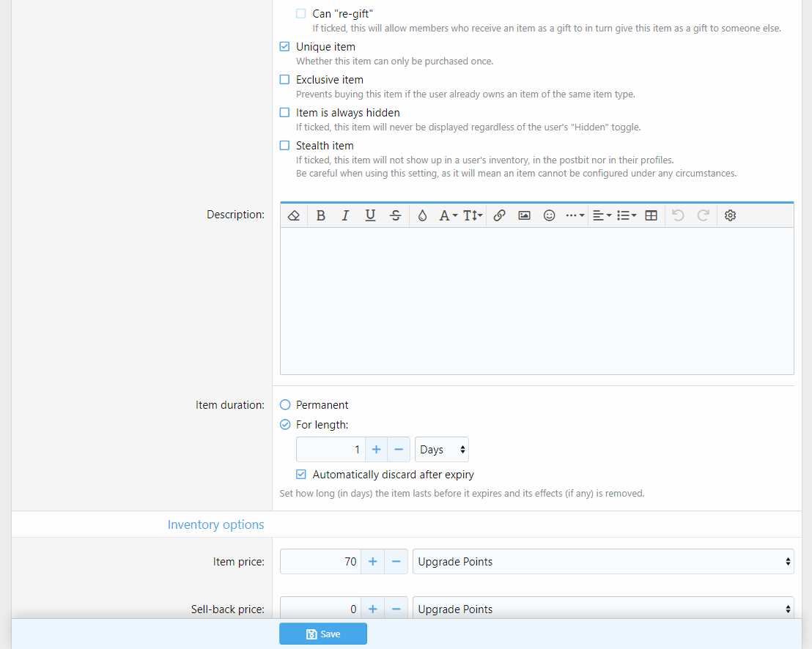Click the Item price value field
This screenshot has height=649, width=812.
point(320,562)
